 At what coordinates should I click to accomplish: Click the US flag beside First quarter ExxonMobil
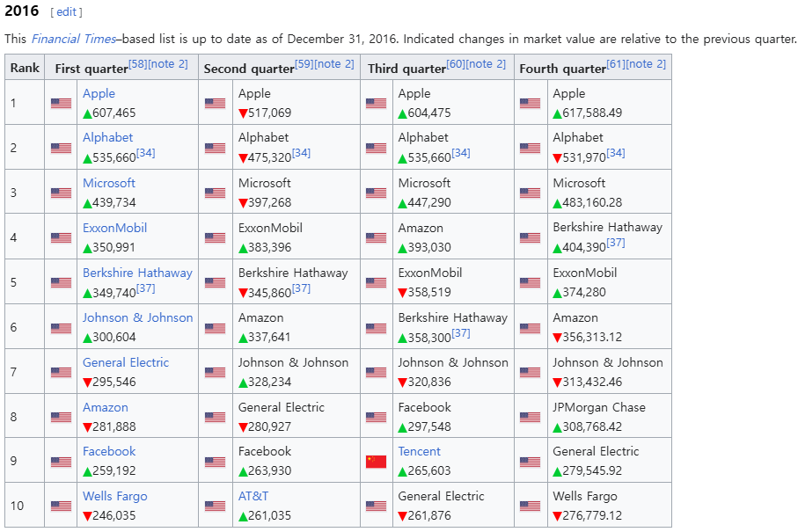tap(61, 237)
